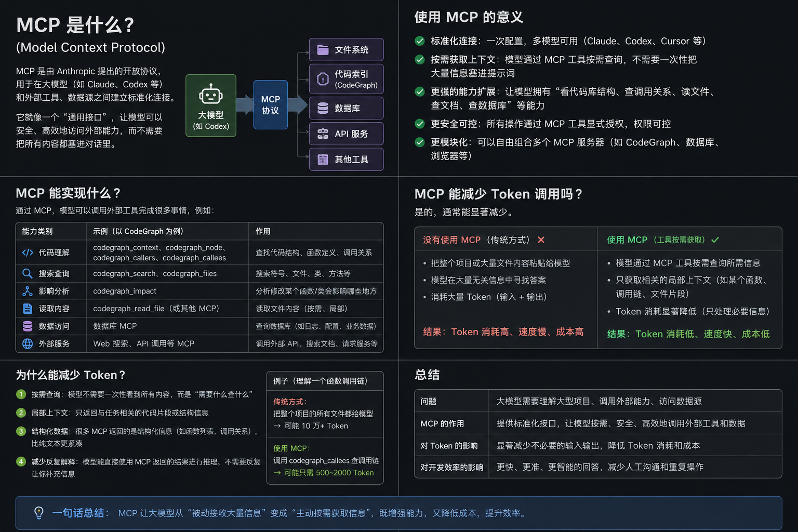The image size is (798, 532).
Task: Click the API 服务 box icon
Action: click(x=323, y=134)
